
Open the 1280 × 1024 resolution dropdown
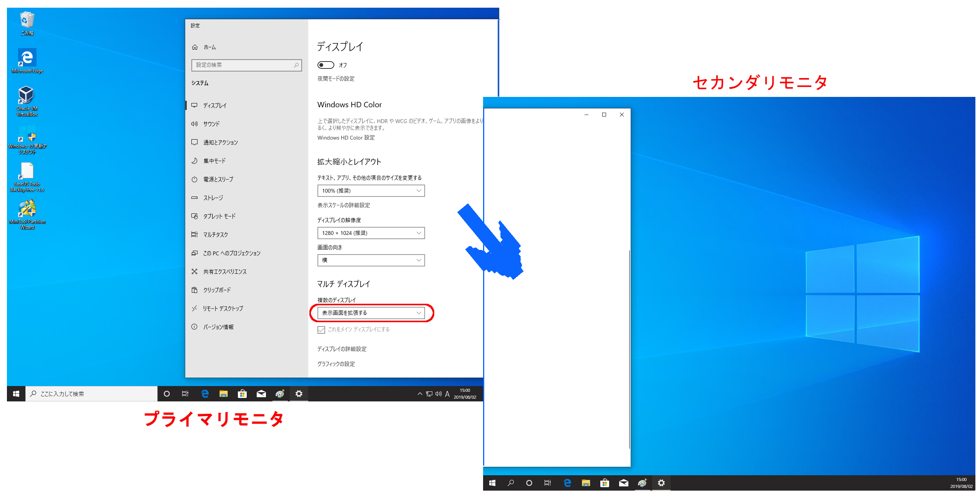(371, 233)
